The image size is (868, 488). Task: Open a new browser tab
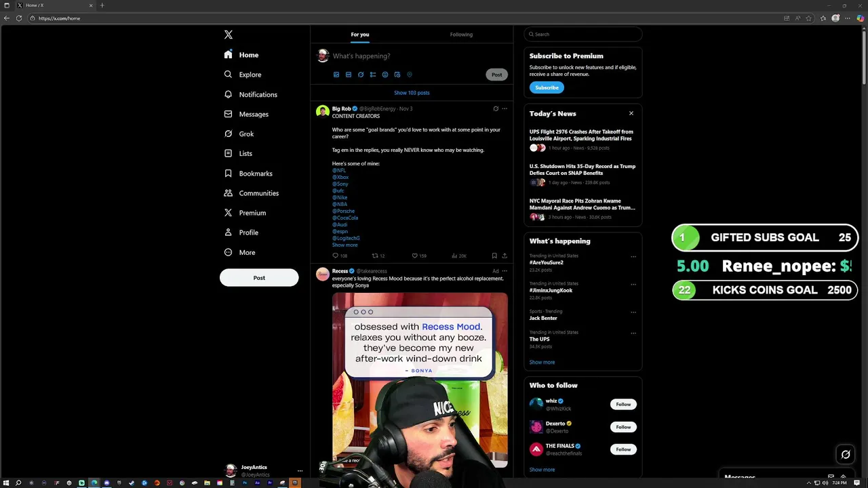(102, 5)
